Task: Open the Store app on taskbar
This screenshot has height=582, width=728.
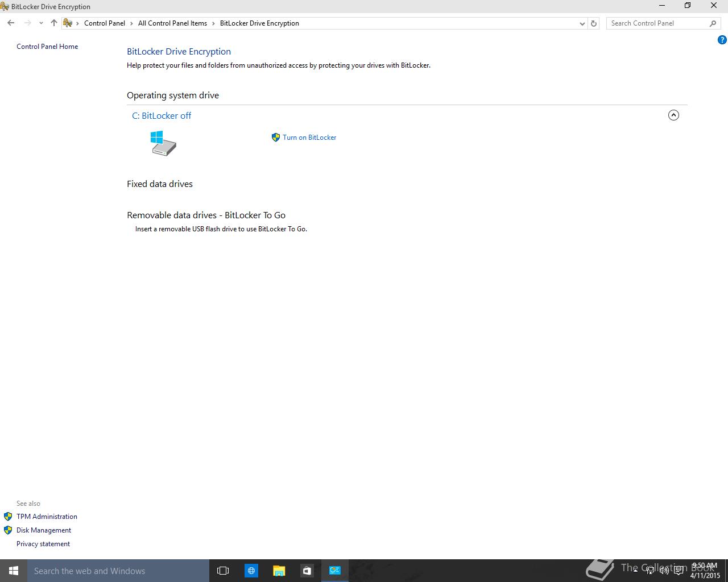Action: [x=307, y=571]
